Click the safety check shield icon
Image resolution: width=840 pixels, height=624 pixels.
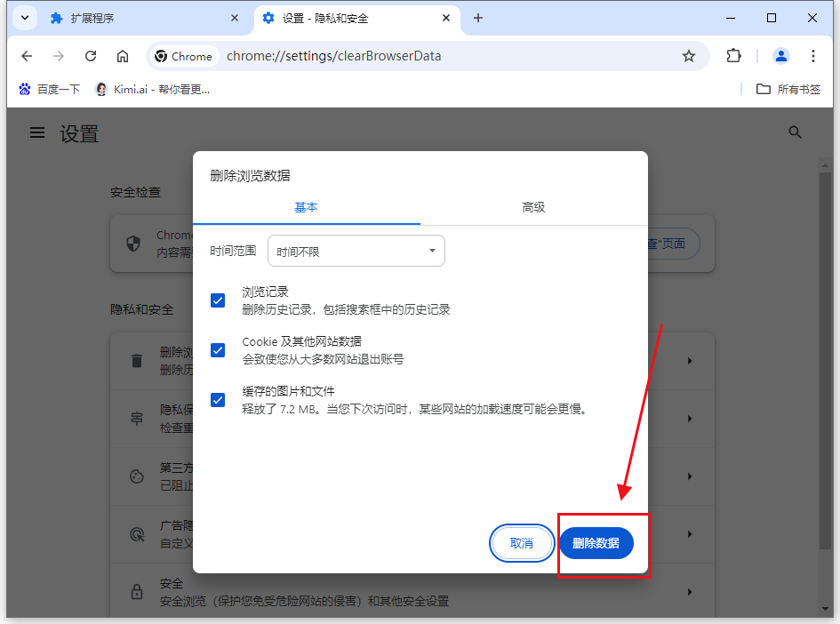click(133, 244)
